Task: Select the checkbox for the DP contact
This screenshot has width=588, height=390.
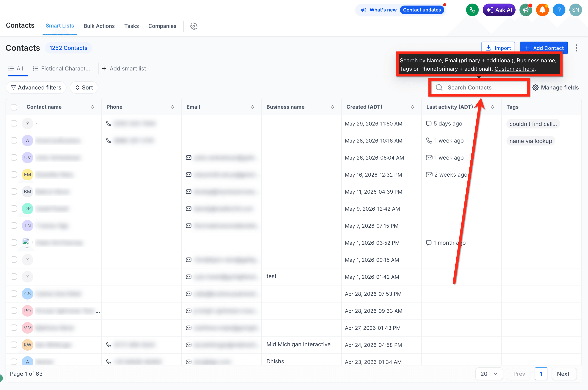Action: point(14,209)
